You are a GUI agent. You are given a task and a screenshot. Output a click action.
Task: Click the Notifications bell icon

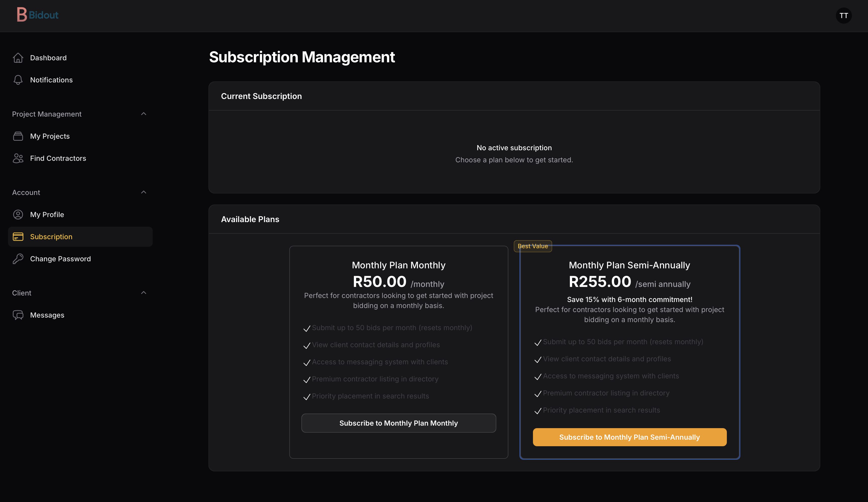tap(18, 80)
